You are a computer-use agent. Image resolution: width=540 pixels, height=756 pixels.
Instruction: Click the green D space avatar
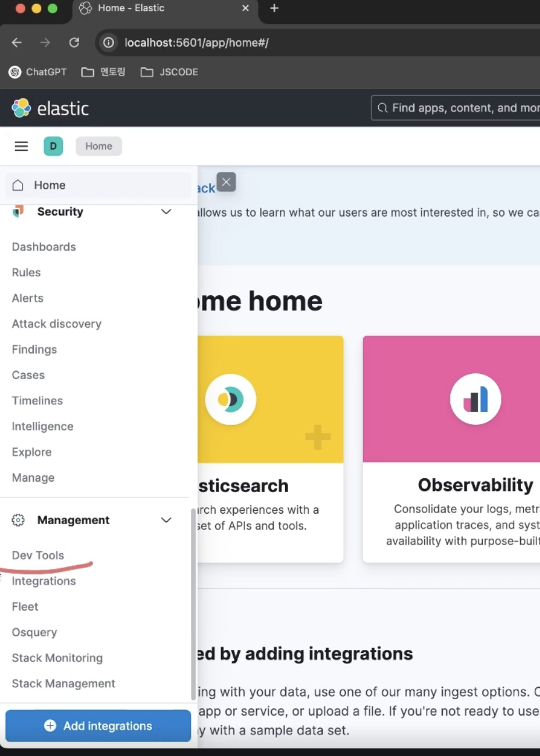click(x=53, y=146)
